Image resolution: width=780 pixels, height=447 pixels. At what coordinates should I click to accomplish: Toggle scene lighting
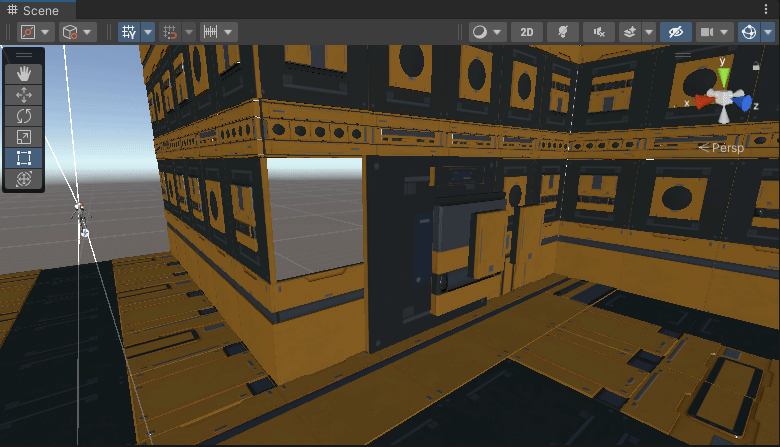click(x=563, y=32)
